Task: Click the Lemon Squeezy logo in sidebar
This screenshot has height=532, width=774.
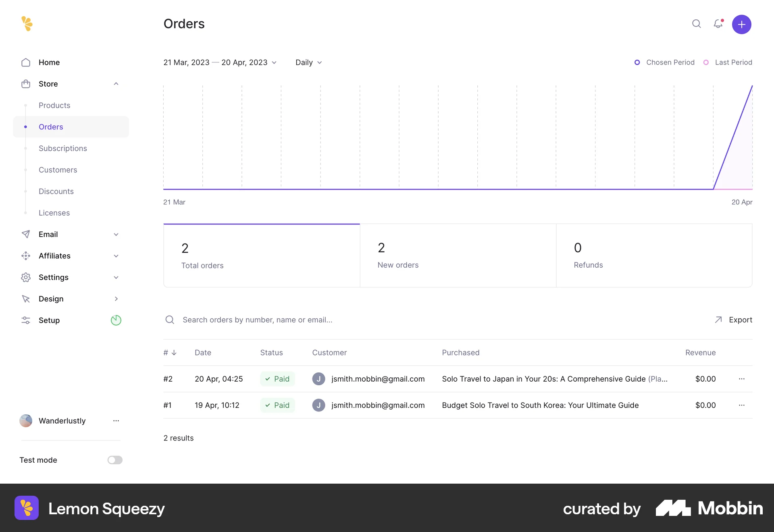Action: tap(27, 24)
